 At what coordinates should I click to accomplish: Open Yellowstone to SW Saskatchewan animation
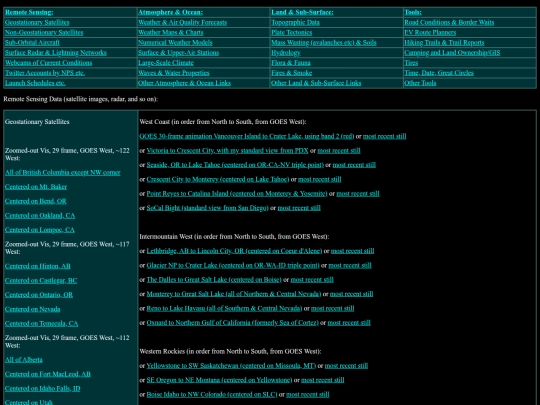click(x=231, y=366)
